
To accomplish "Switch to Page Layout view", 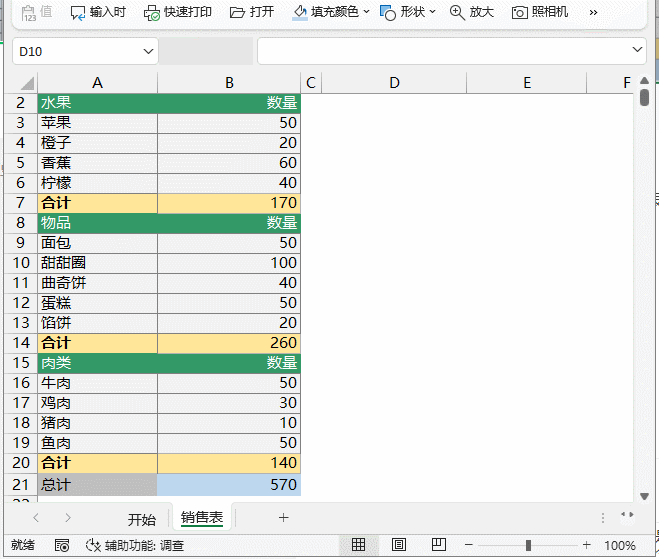I will click(398, 545).
